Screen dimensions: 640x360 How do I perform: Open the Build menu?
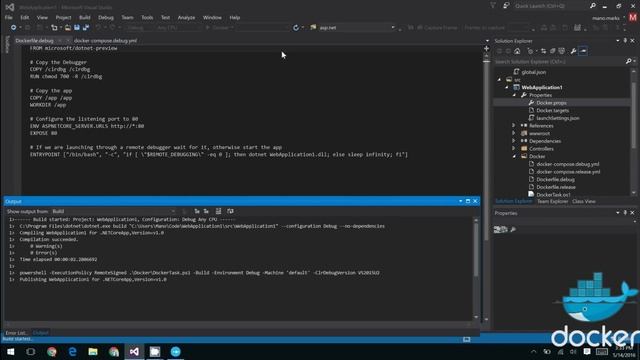pos(84,18)
